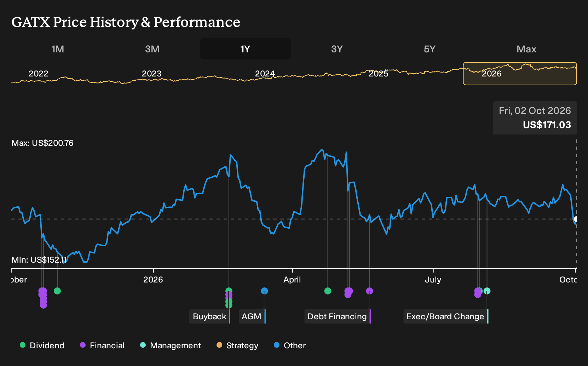The width and height of the screenshot is (588, 366).
Task: Click the 2026 x-axis label under the price chart
Action: (x=153, y=280)
